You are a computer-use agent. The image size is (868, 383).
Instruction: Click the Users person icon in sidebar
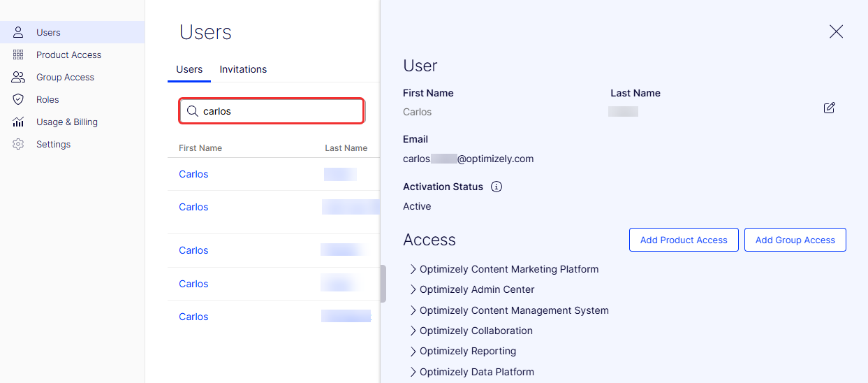(x=19, y=32)
